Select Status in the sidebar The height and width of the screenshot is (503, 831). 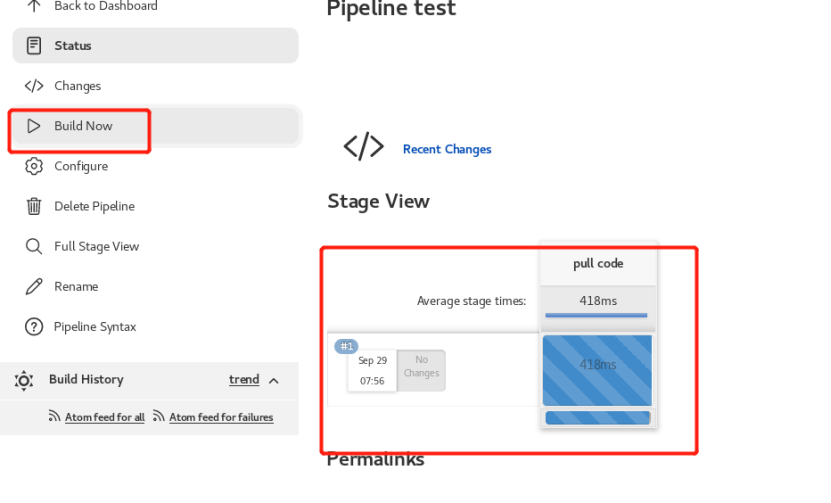coord(73,46)
